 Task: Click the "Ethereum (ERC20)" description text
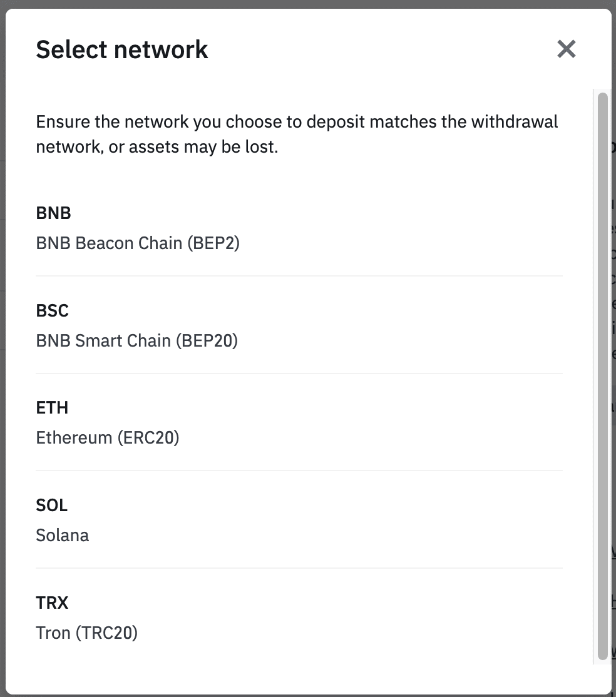click(x=108, y=438)
